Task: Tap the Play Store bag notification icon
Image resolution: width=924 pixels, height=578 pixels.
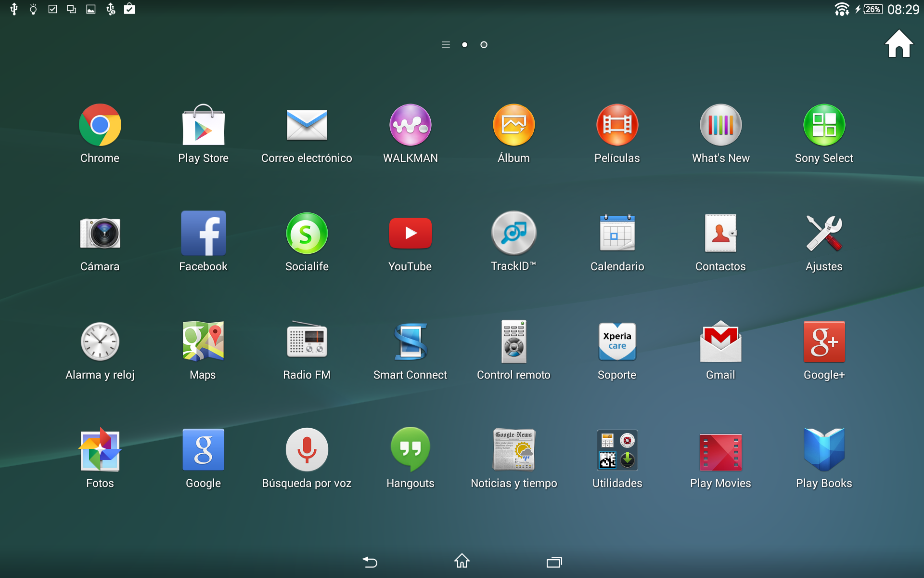Action: point(129,9)
